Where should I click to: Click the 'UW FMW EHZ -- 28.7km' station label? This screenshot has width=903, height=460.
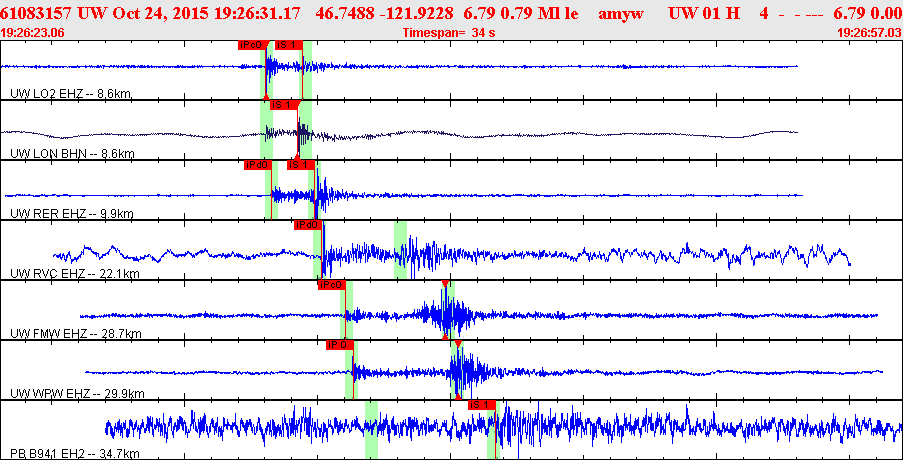click(x=75, y=334)
